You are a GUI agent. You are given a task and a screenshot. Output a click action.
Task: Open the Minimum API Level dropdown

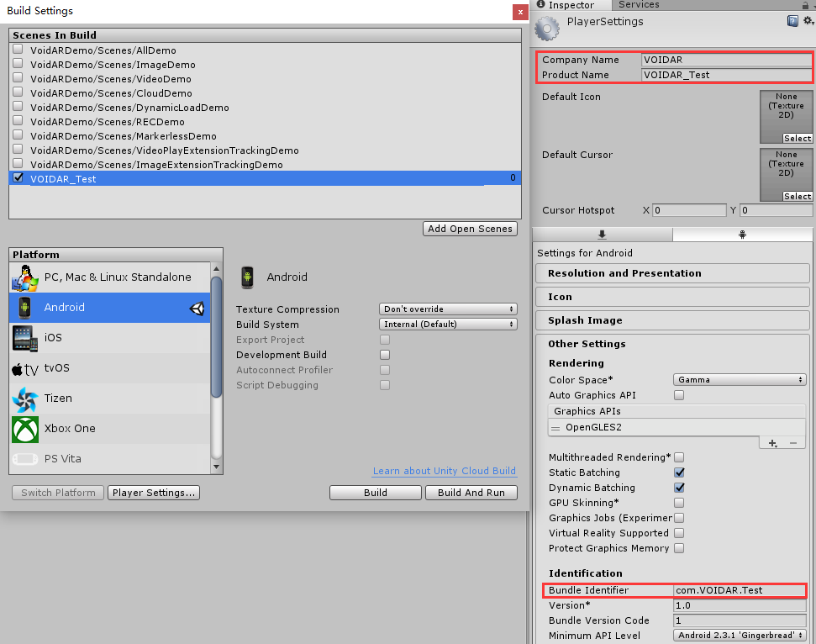740,636
